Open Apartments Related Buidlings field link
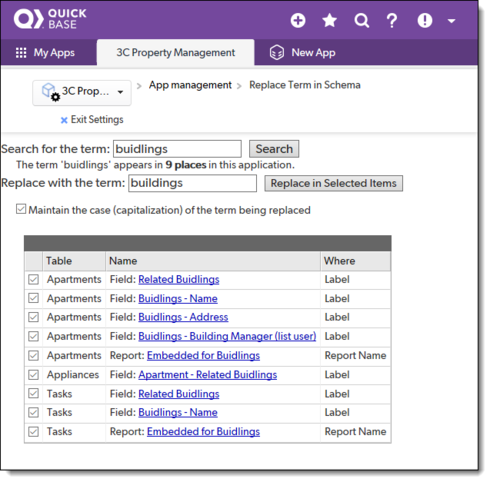The height and width of the screenshot is (482, 490). click(x=179, y=279)
